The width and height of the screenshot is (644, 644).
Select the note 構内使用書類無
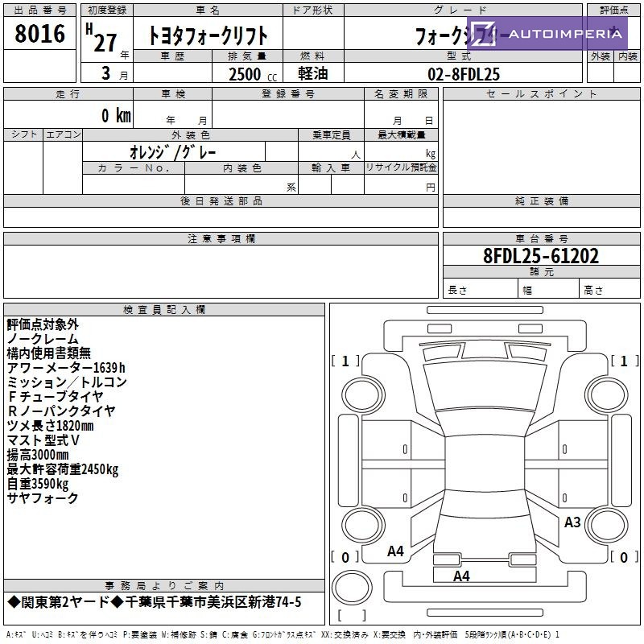(49, 353)
